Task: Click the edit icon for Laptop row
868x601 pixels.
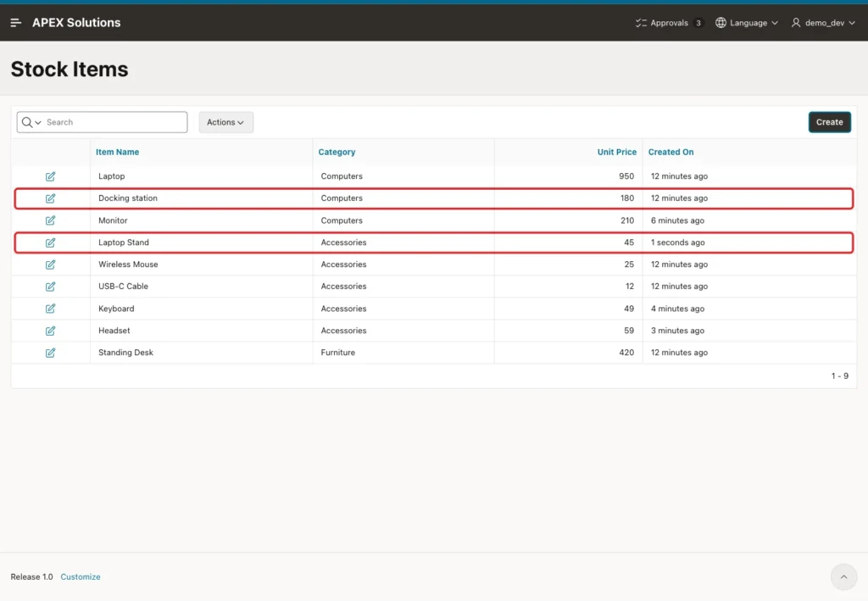Action: point(50,176)
